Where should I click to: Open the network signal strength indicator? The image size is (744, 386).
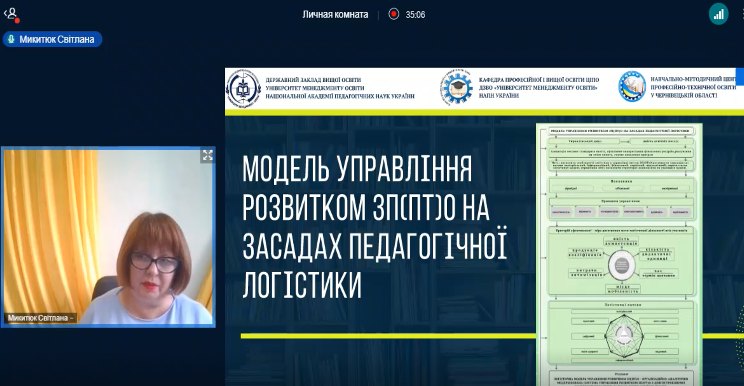718,14
